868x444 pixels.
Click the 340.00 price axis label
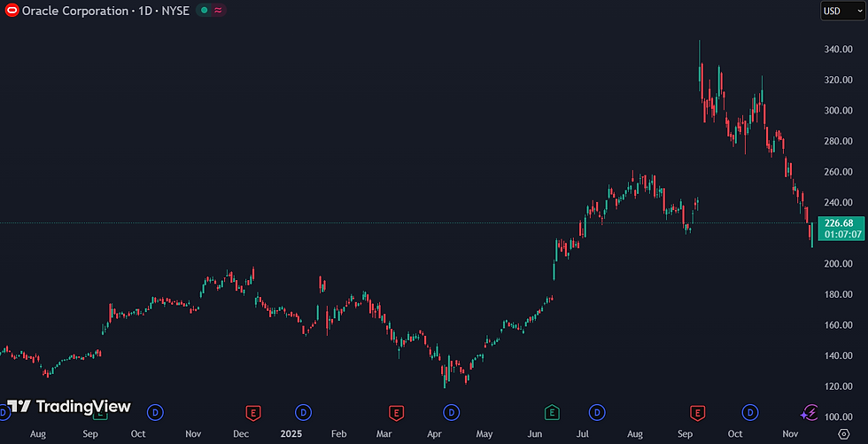click(x=837, y=50)
